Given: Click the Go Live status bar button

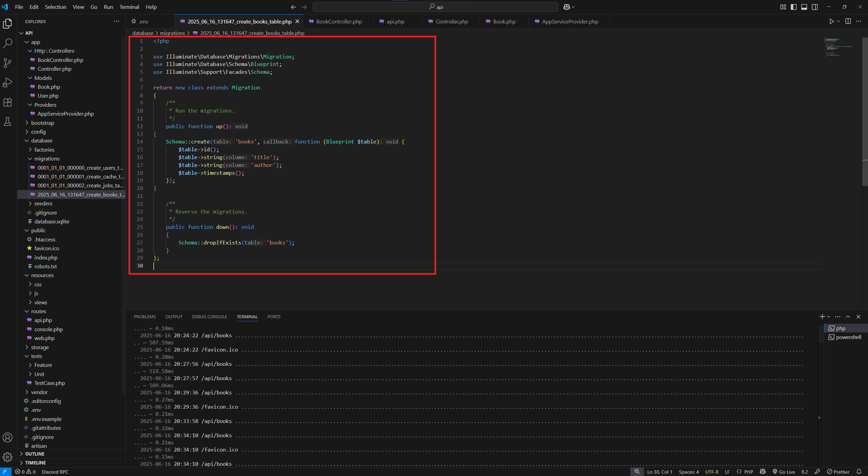Looking at the screenshot, I should pyautogui.click(x=783, y=472).
